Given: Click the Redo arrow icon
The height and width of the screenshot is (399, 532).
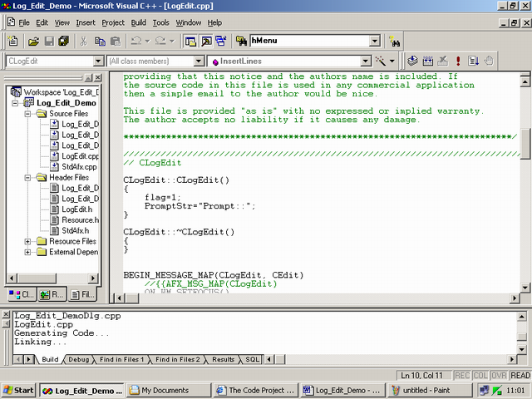Looking at the screenshot, I should (160, 41).
